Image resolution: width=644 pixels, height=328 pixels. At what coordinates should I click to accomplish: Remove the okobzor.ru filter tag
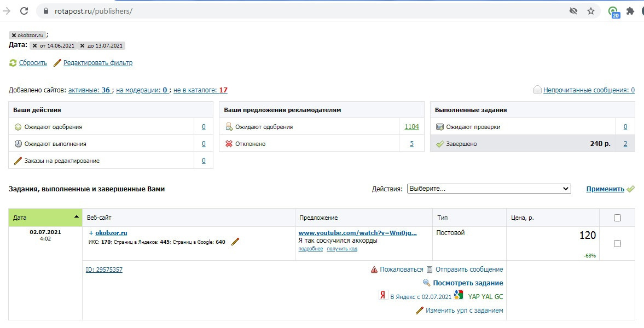click(14, 36)
